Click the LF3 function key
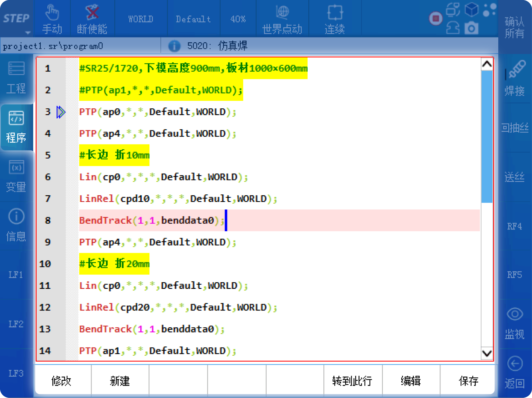 (16, 373)
